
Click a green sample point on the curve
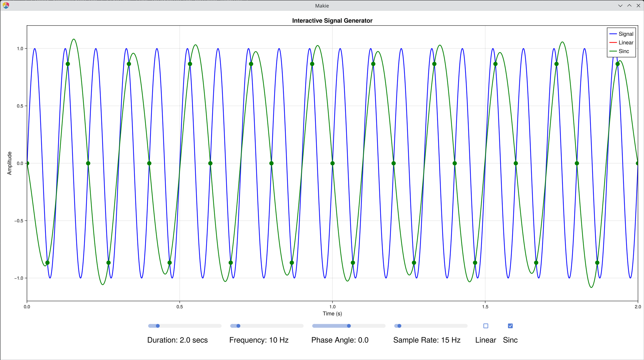tap(68, 64)
